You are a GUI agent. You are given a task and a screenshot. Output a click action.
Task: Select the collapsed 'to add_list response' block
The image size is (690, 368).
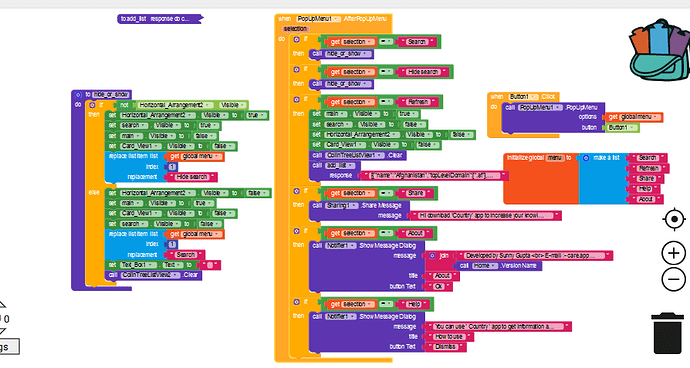(160, 19)
